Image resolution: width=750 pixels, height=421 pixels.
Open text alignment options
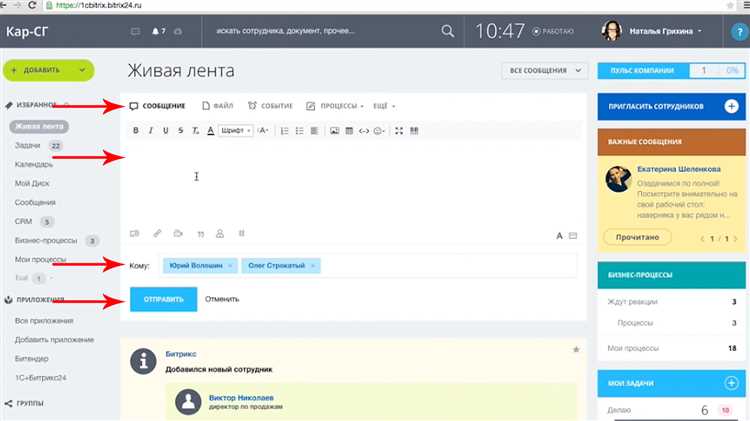314,131
